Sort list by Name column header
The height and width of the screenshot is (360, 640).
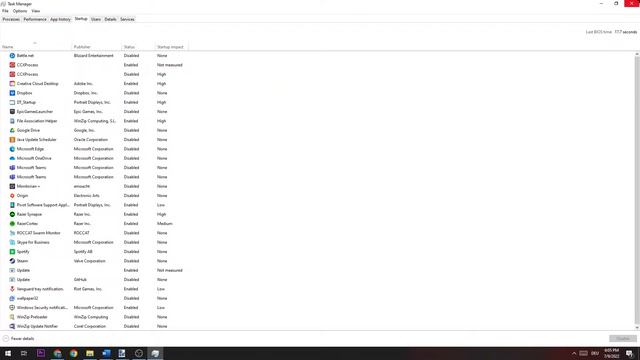point(36,47)
